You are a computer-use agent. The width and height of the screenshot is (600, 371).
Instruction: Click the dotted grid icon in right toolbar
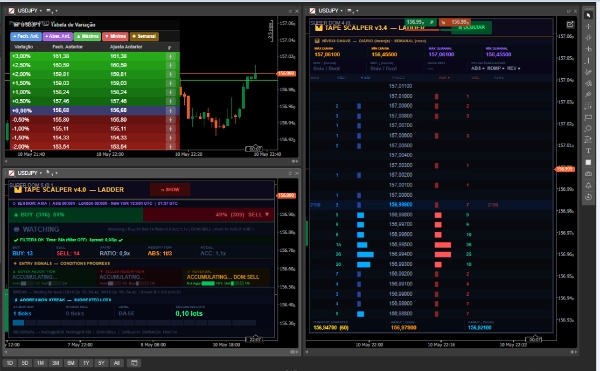click(588, 106)
